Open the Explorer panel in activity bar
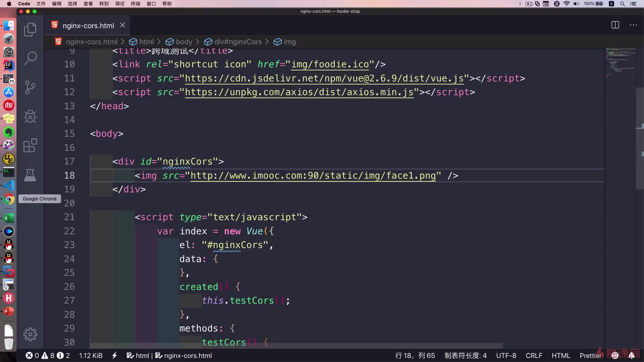The width and height of the screenshot is (644, 362). (x=30, y=29)
